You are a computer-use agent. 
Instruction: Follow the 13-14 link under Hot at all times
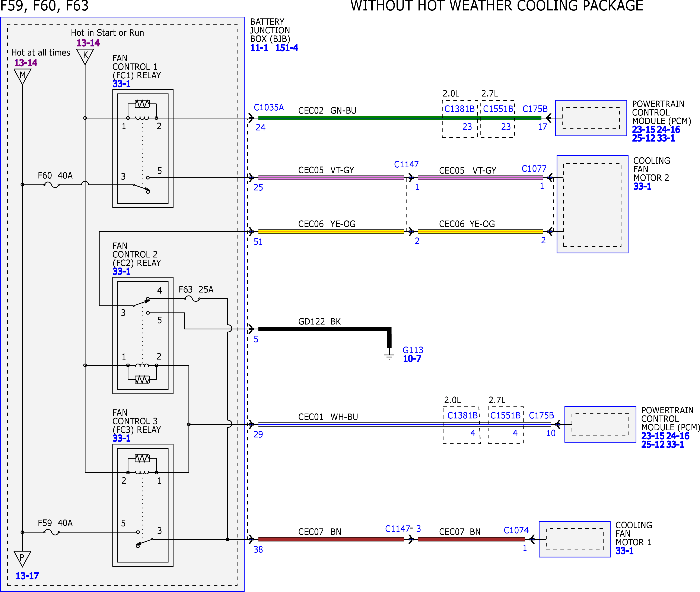[x=25, y=63]
